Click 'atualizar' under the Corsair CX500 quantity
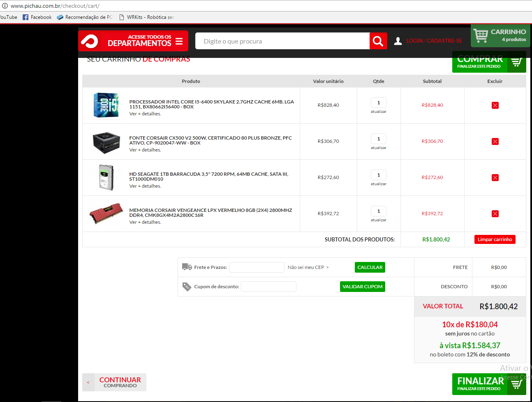Viewport: 532px width, 402px height. pos(379,148)
